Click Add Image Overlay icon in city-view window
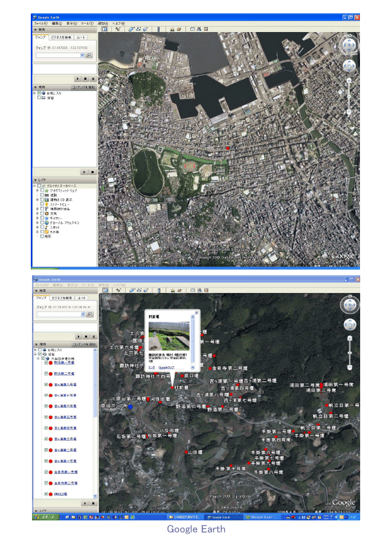The image size is (392, 544). click(145, 29)
